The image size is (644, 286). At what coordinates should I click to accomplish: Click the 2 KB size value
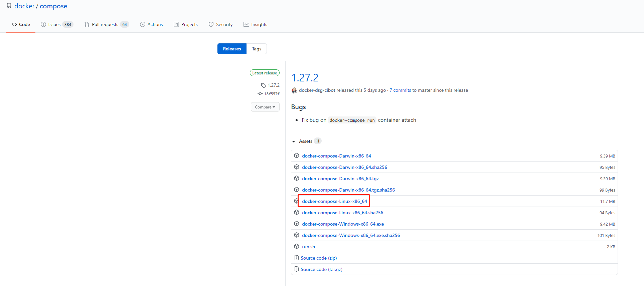(611, 247)
